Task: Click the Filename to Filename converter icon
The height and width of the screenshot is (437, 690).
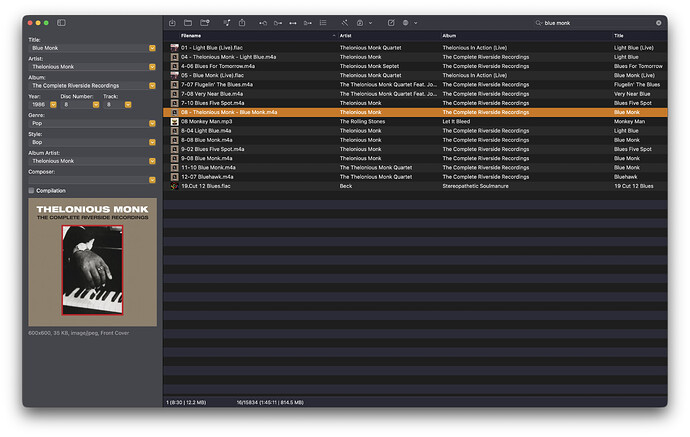Action: (308, 23)
